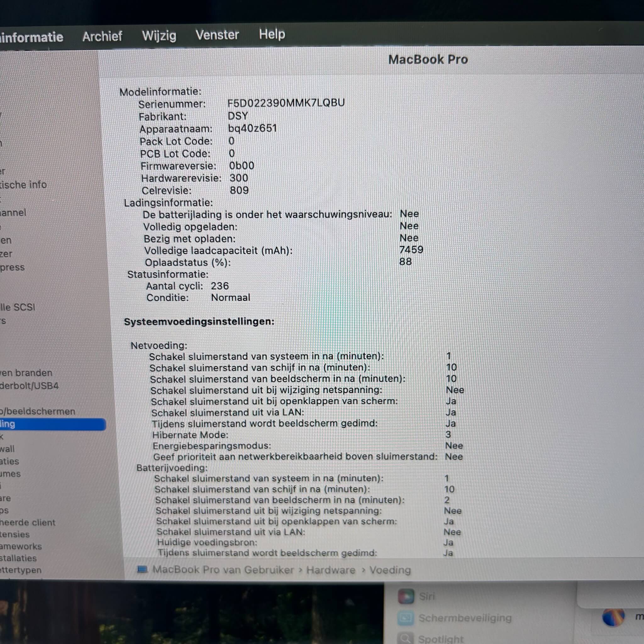Open the Help menu

(272, 34)
